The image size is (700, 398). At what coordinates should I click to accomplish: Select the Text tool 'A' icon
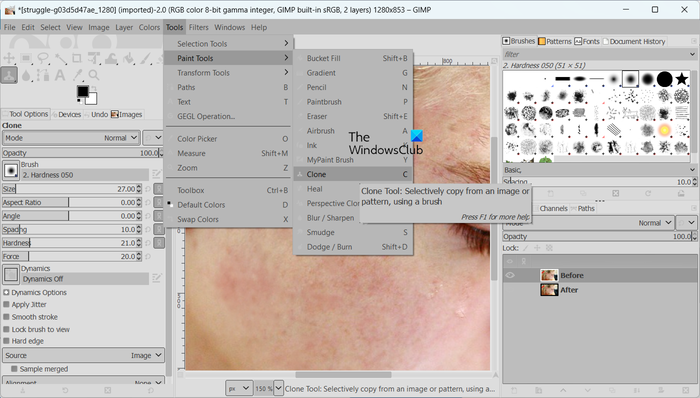[60, 75]
